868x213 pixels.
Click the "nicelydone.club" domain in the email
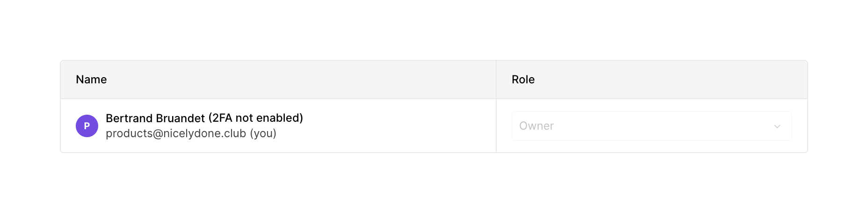click(x=204, y=133)
